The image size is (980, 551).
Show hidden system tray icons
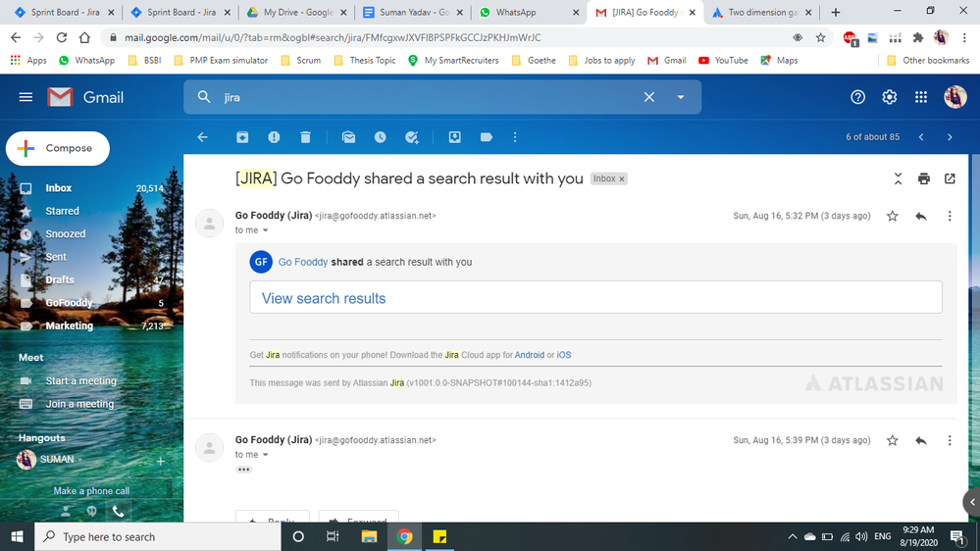[x=792, y=536]
